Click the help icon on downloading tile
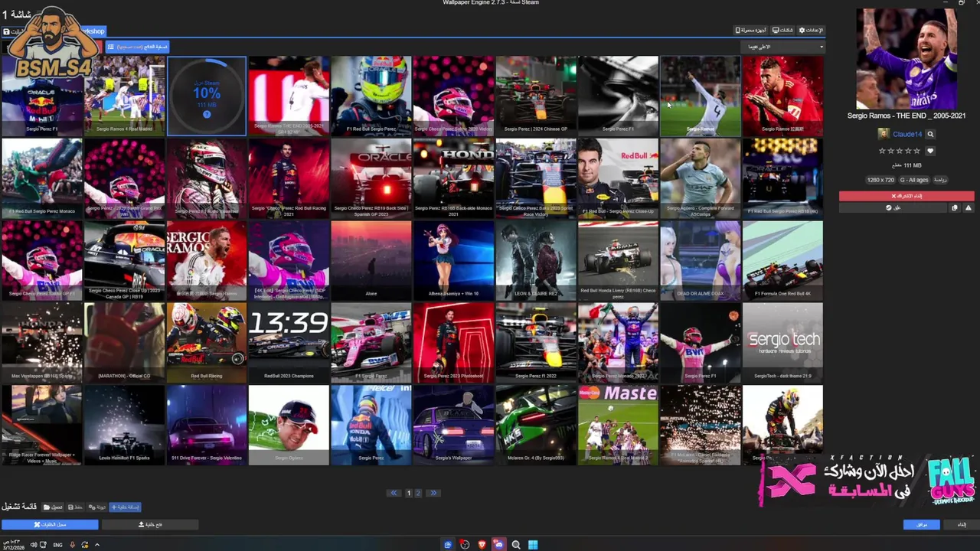Screen dimensions: 980x551 point(206,114)
